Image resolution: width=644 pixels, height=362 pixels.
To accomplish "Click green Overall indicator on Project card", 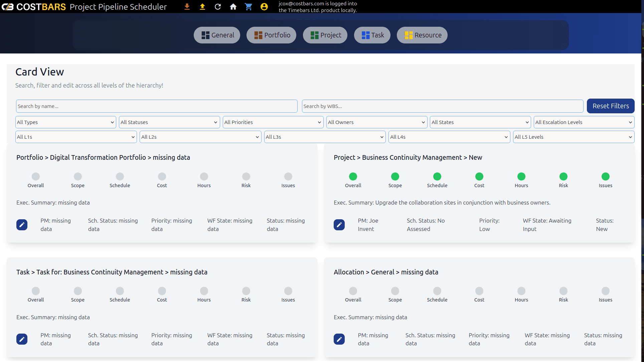I will pyautogui.click(x=353, y=176).
